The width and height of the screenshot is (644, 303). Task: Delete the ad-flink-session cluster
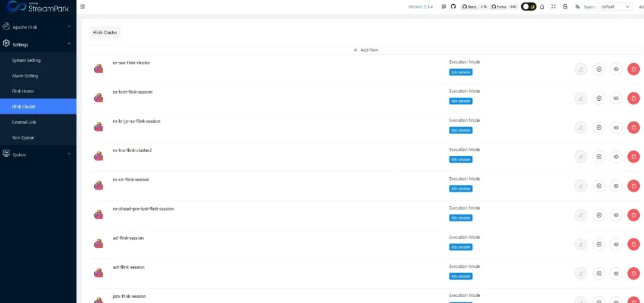[633, 244]
